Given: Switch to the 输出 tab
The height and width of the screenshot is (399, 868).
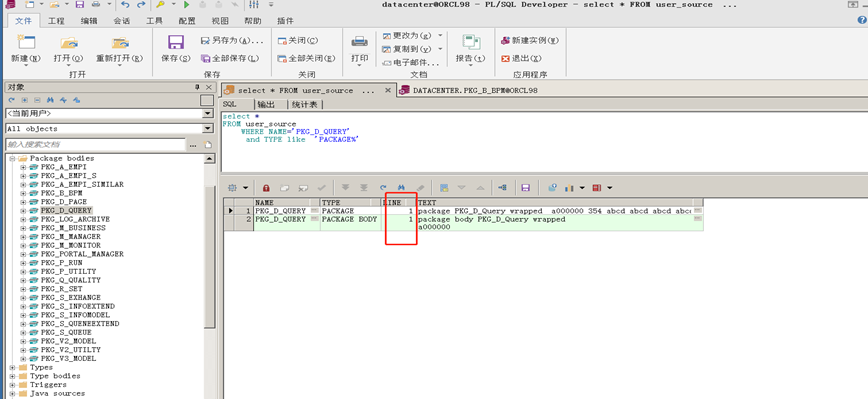Looking at the screenshot, I should (266, 104).
